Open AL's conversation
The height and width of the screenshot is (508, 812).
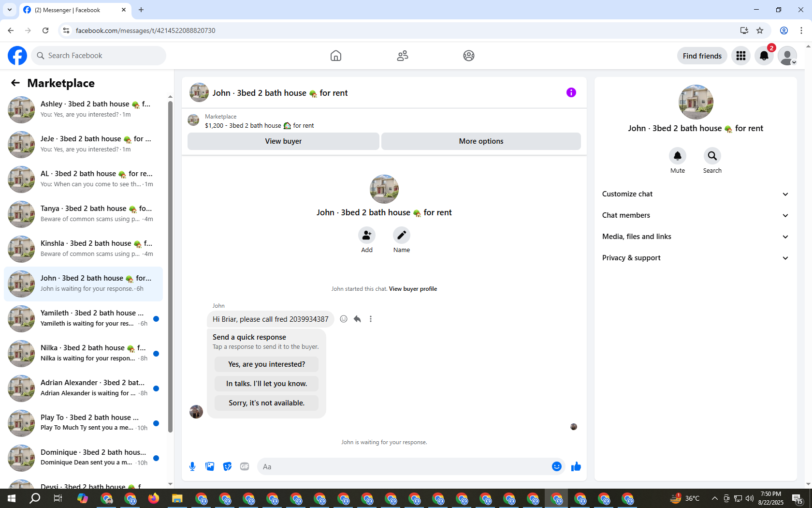click(x=83, y=179)
